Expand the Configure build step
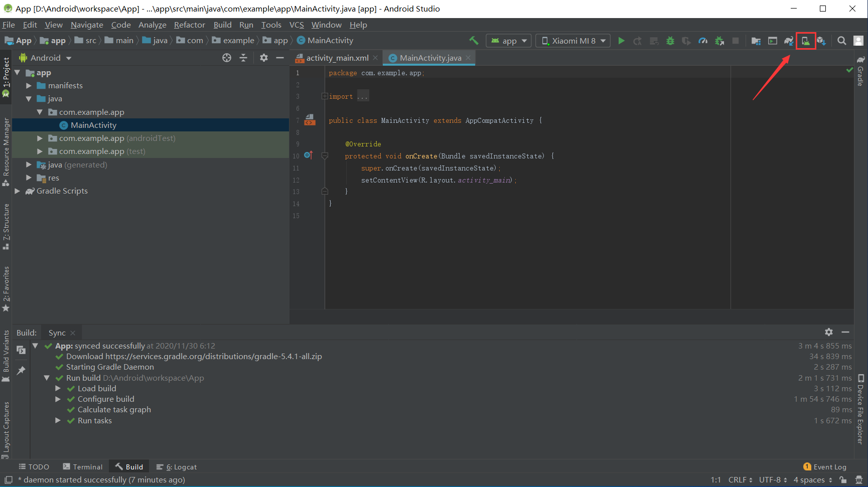 pyautogui.click(x=58, y=399)
